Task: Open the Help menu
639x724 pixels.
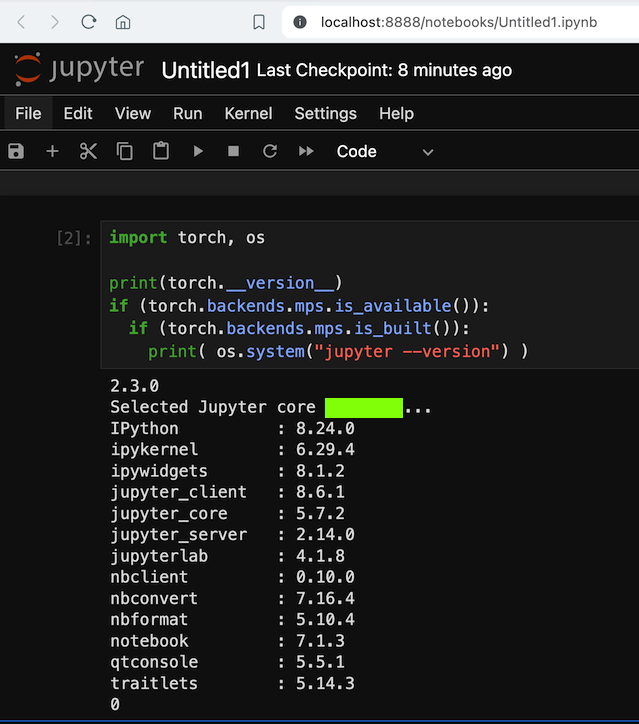Action: pyautogui.click(x=396, y=113)
